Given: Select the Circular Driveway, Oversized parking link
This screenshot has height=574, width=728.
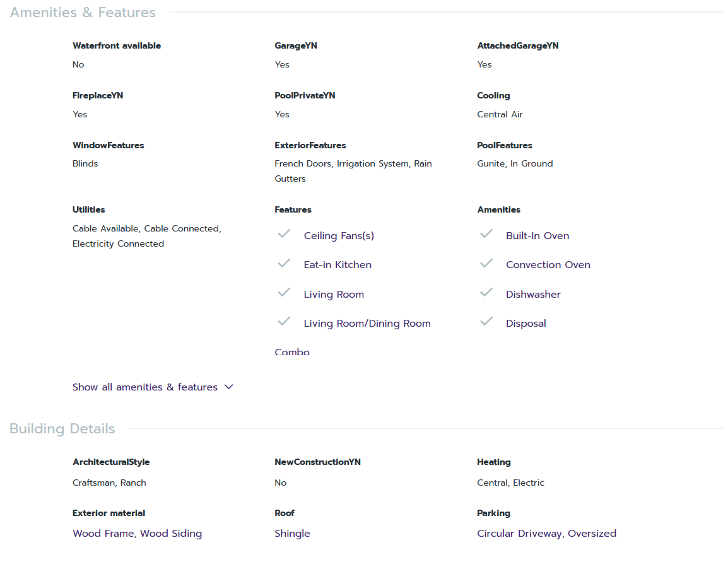Looking at the screenshot, I should 546,534.
